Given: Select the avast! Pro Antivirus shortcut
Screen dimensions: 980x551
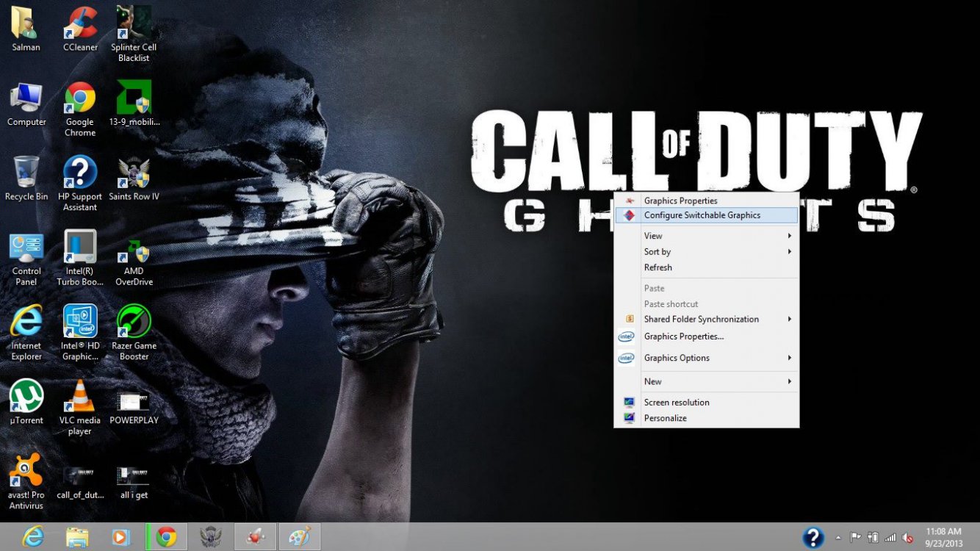Looking at the screenshot, I should (x=26, y=482).
